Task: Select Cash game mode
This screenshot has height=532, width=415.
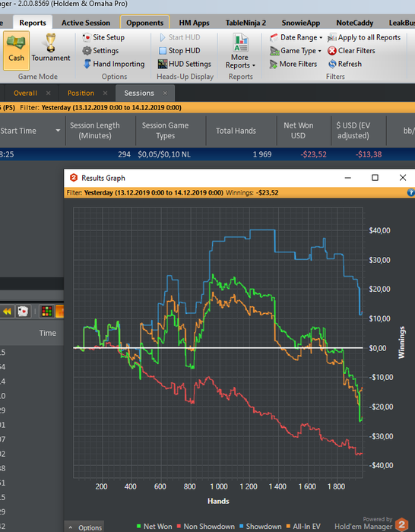Action: click(16, 50)
